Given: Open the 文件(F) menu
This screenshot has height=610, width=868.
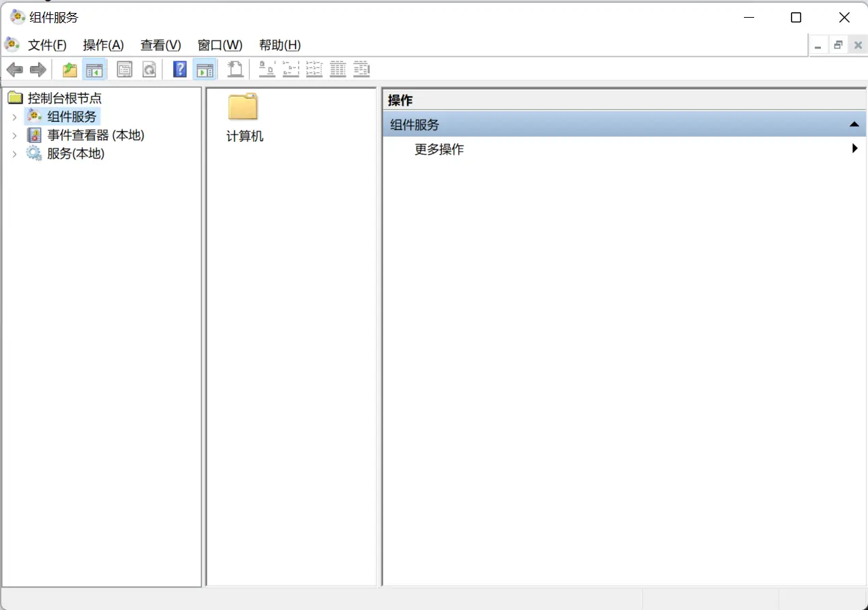Looking at the screenshot, I should coord(47,45).
